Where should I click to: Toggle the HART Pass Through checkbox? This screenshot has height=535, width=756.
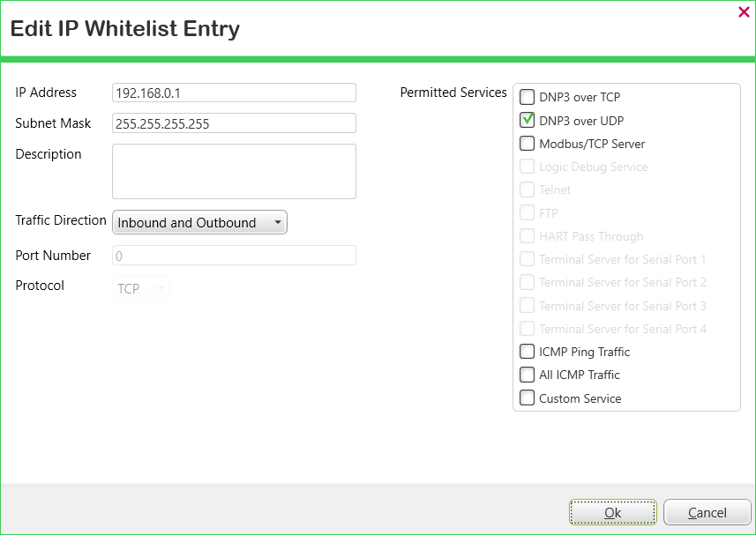(528, 236)
